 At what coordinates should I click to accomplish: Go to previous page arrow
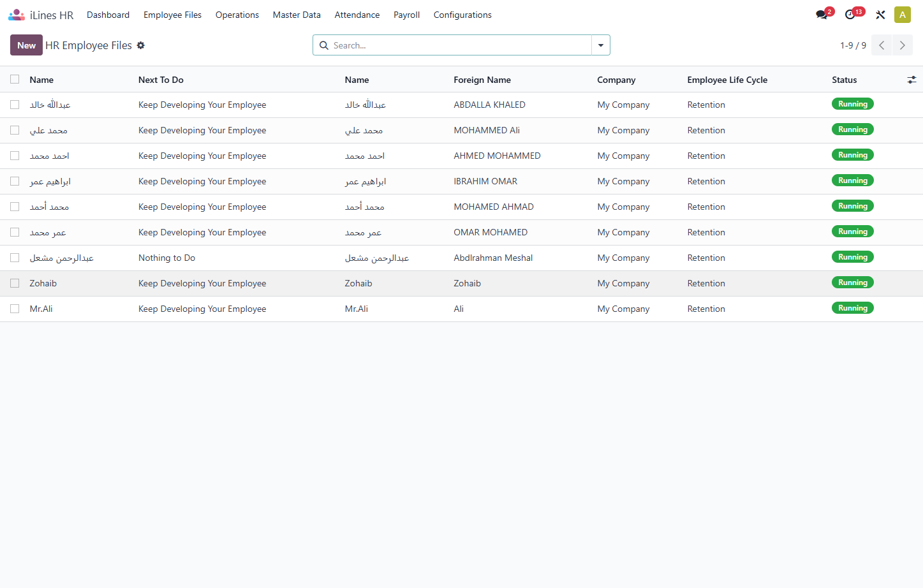click(882, 45)
